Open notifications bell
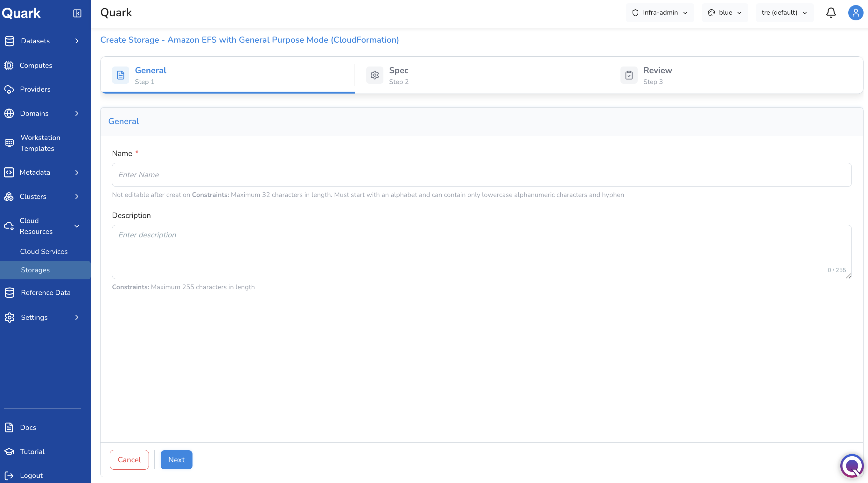868x483 pixels. [831, 13]
